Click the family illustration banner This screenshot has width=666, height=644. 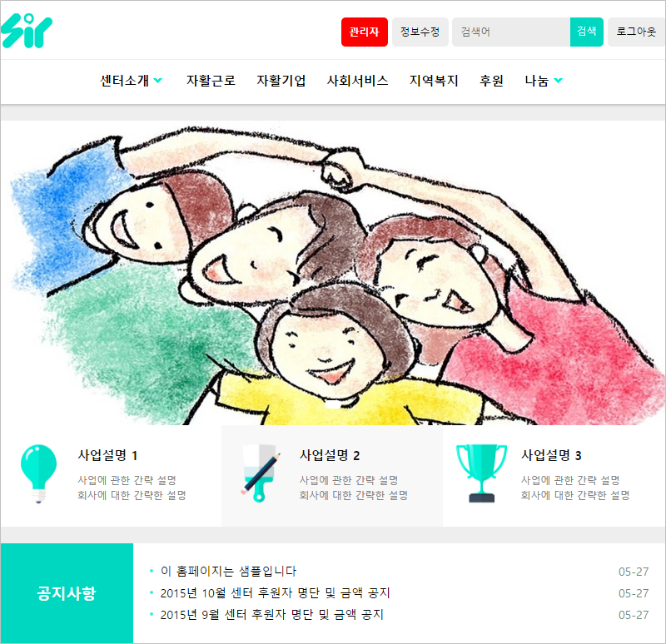point(333,273)
